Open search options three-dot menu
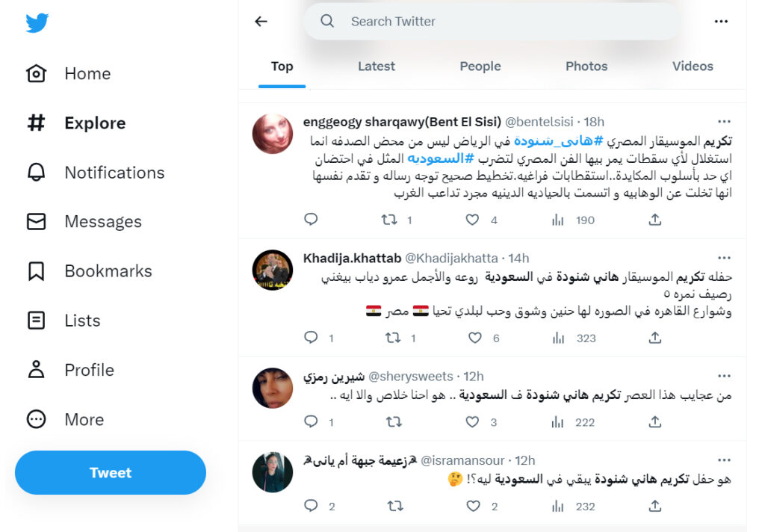The width and height of the screenshot is (765, 532). coord(721,22)
